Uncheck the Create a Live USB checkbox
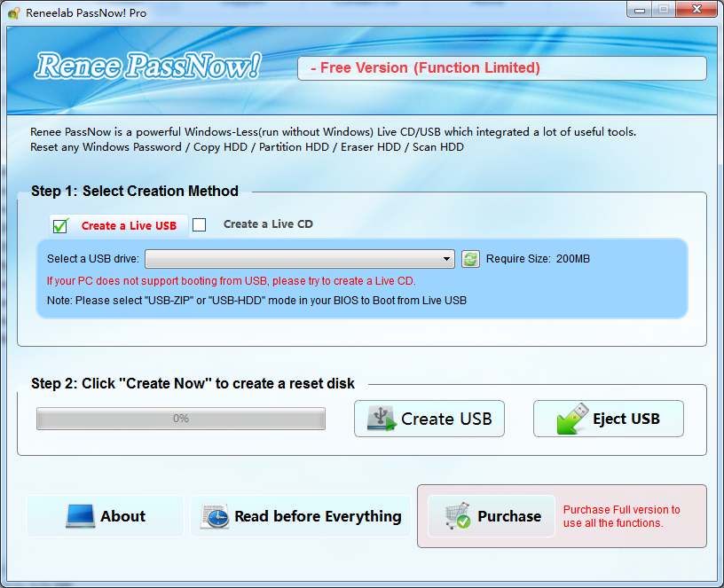This screenshot has width=724, height=588. 60,225
